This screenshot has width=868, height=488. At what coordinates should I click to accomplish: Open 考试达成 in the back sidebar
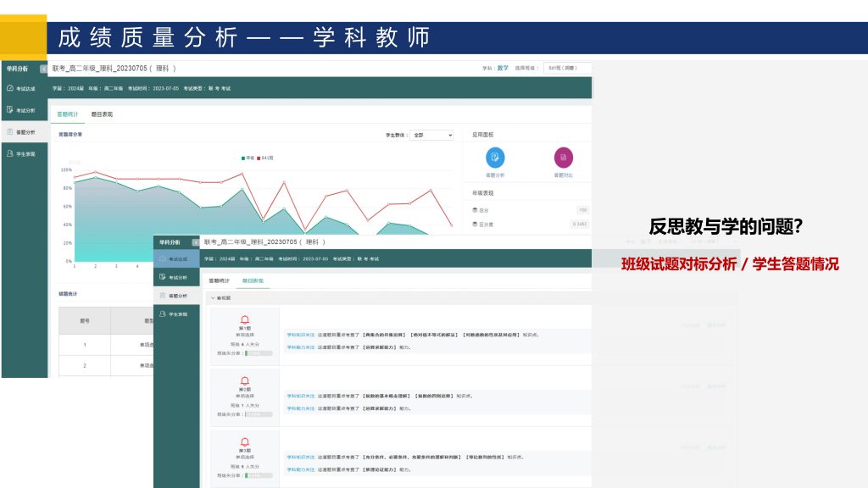24,88
